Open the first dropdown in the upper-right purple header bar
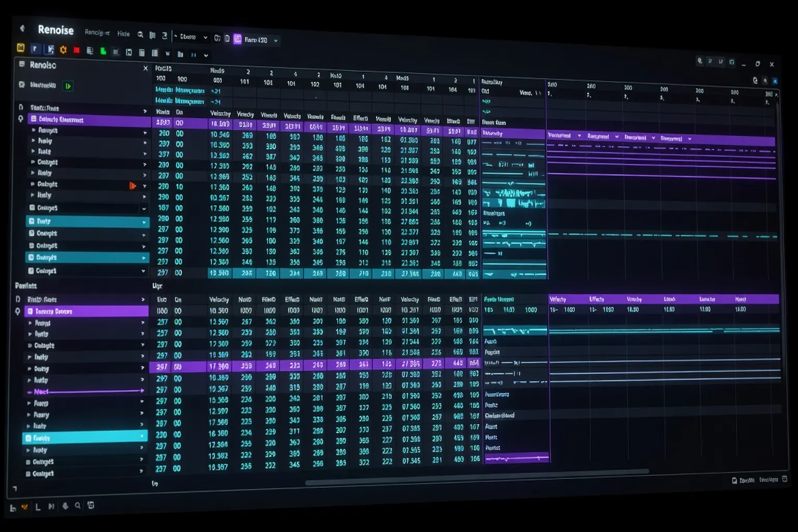This screenshot has height=532, width=798. 564,136
